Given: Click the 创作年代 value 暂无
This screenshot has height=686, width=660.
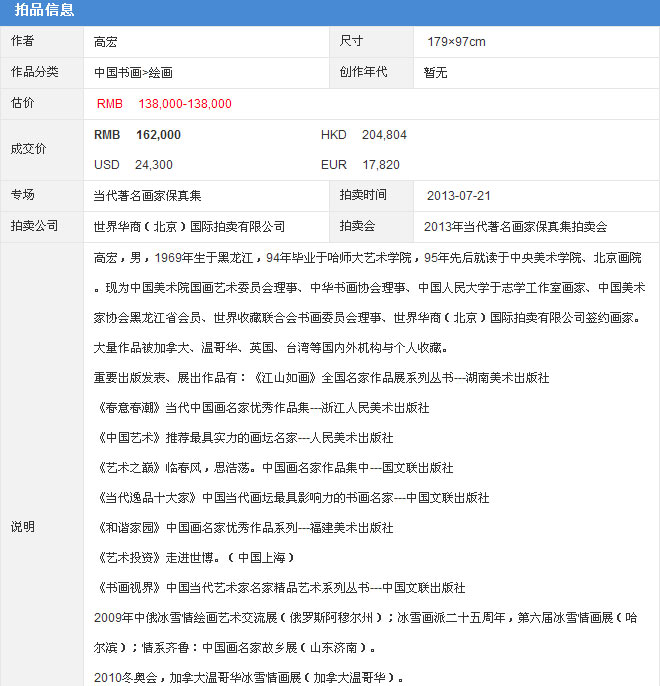Looking at the screenshot, I should tap(435, 73).
